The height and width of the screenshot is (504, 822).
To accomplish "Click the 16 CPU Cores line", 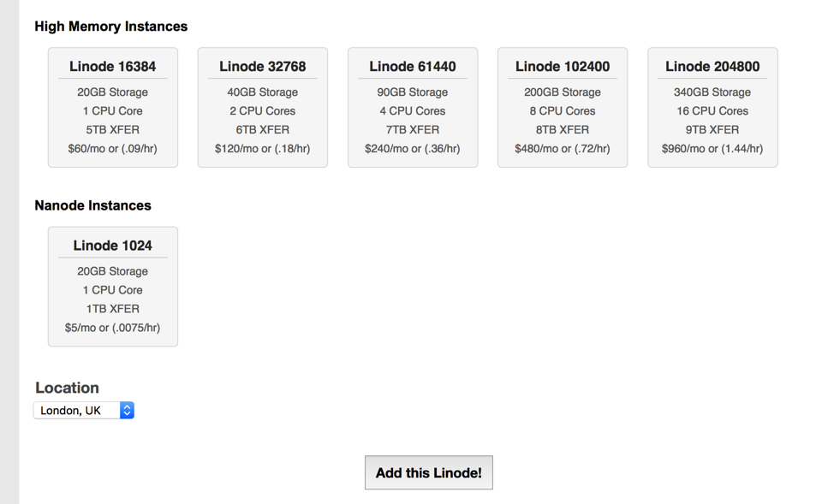I will [712, 111].
